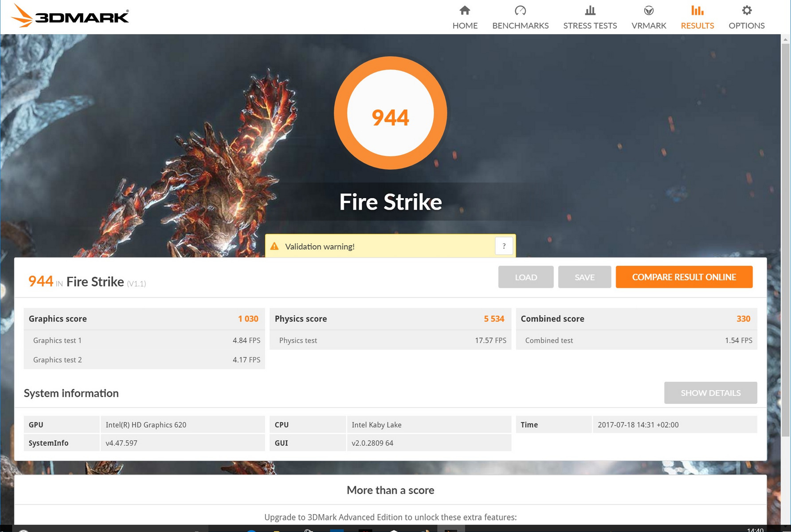Click the large 944 score circle

390,113
